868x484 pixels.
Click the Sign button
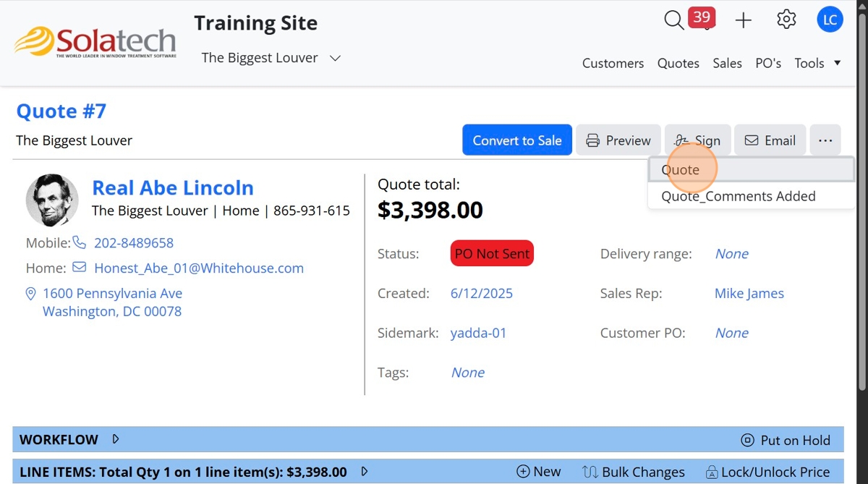(x=698, y=140)
